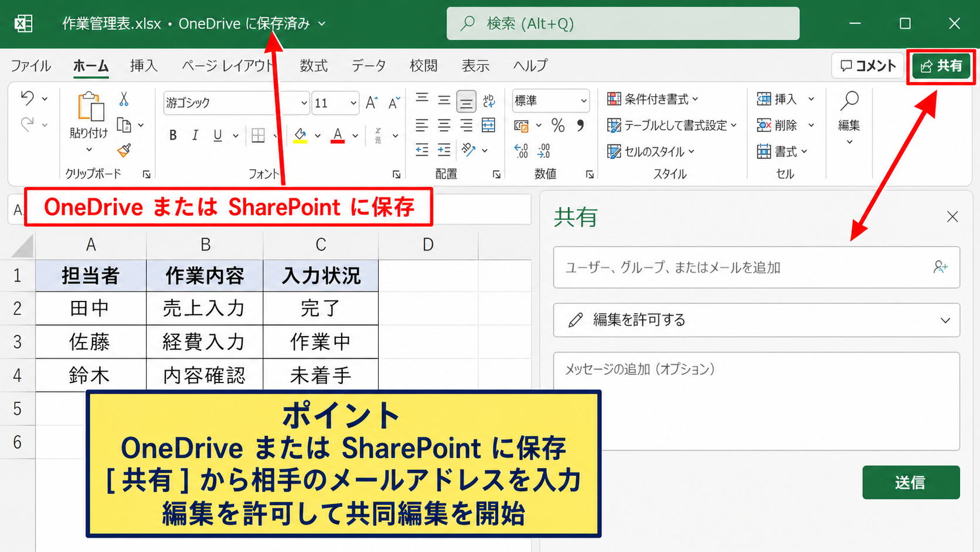Click the Borders icon
This screenshot has height=552, width=980.
point(258,136)
